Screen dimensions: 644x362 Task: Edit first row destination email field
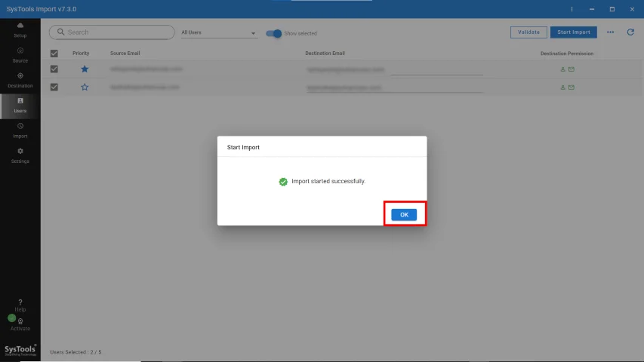[394, 70]
